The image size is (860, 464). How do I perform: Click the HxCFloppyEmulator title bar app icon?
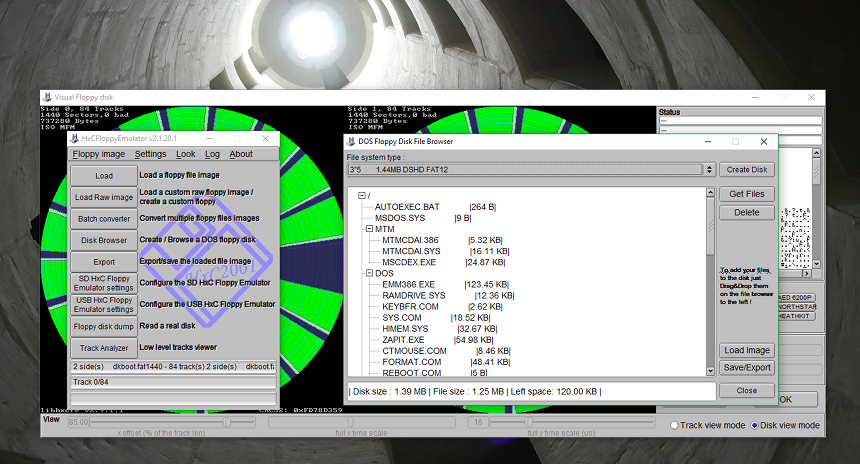tap(75, 138)
